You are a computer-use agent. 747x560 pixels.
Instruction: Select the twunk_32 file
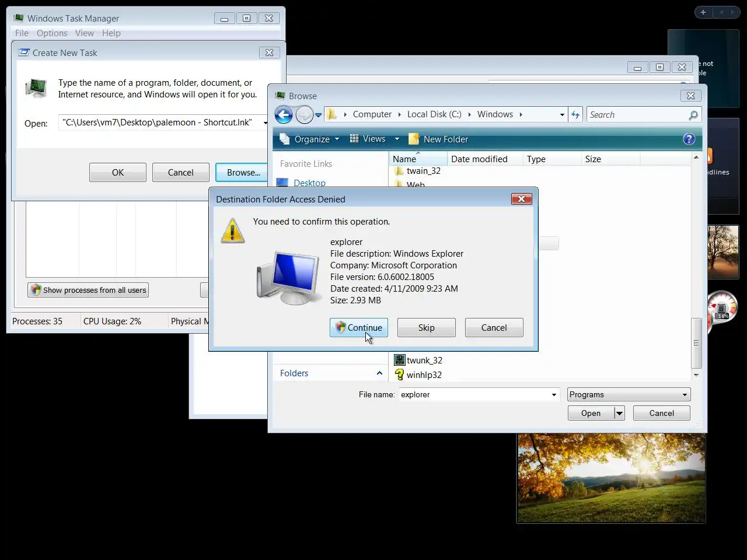pyautogui.click(x=418, y=360)
